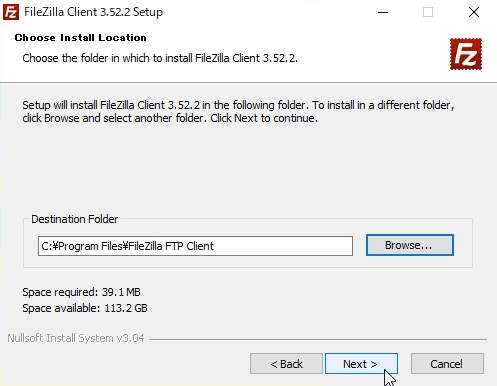The width and height of the screenshot is (497, 386).
Task: Click the setup instruction text about Browse
Action: (x=238, y=112)
